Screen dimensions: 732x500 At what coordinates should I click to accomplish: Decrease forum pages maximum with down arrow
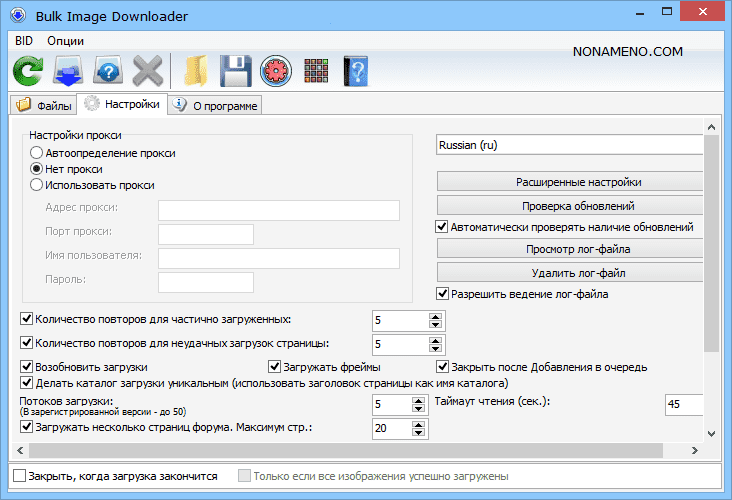tap(419, 433)
